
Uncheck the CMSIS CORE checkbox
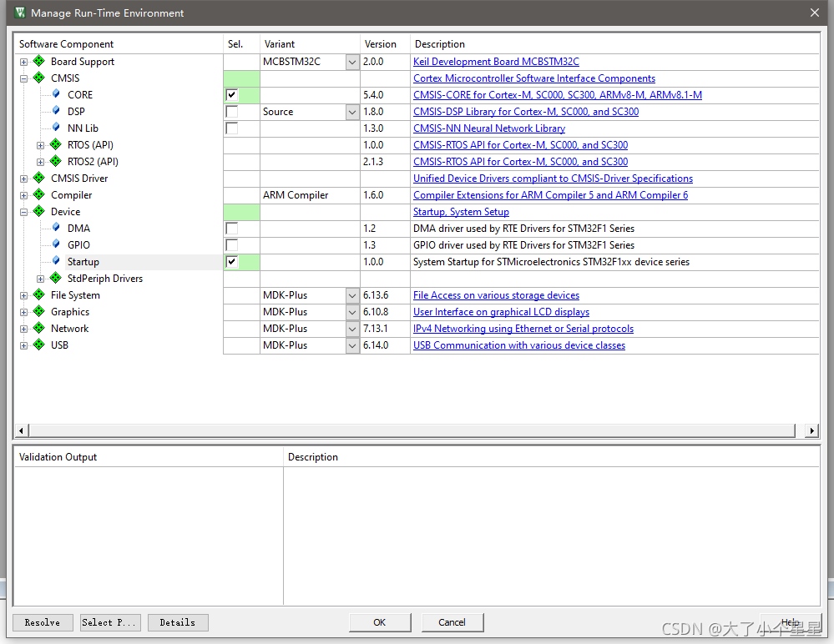[x=232, y=95]
